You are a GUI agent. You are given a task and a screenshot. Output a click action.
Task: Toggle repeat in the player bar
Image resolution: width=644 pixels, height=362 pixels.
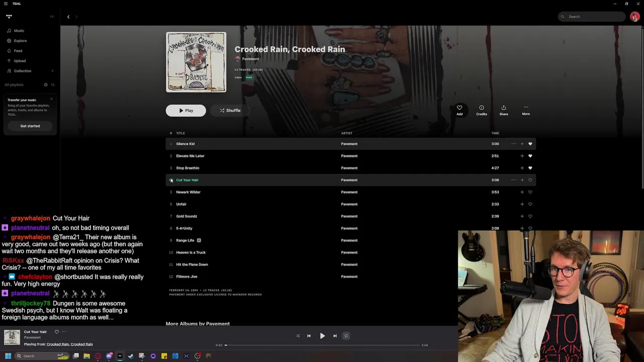coord(346,336)
